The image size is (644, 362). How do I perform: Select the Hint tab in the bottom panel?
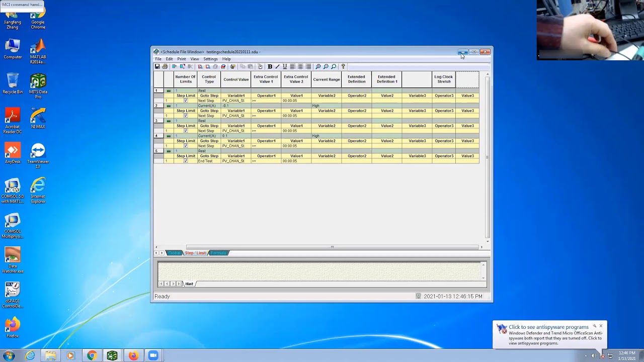(x=189, y=284)
